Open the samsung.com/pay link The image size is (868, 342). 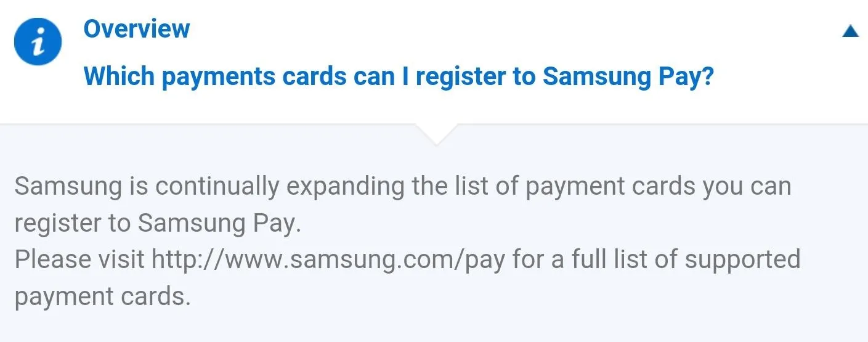[x=328, y=259]
